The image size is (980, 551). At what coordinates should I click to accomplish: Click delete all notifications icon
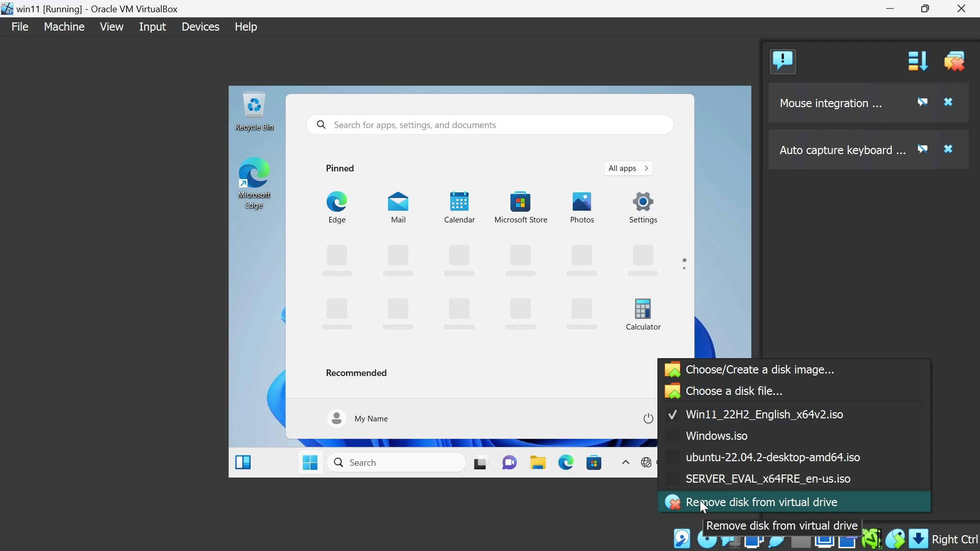[954, 61]
